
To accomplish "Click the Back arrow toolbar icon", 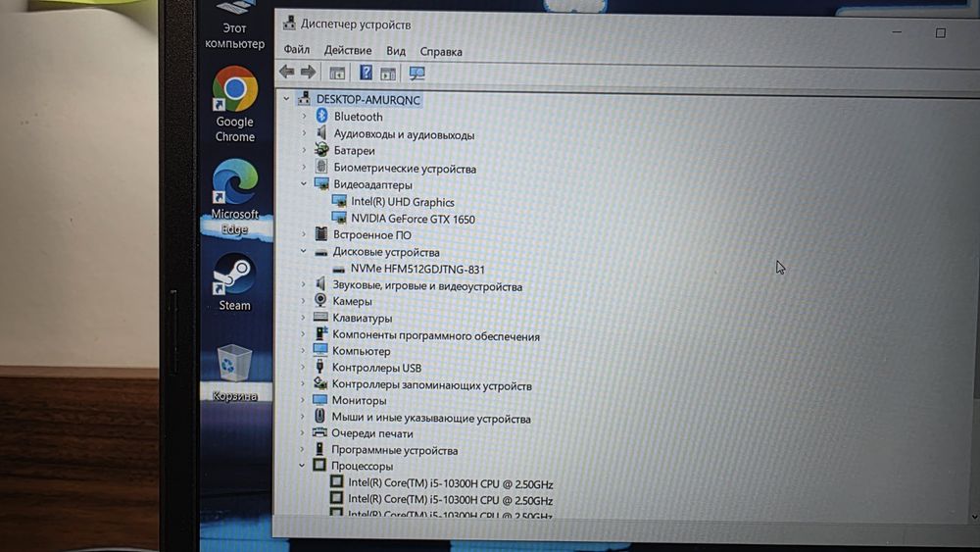I will pos(287,72).
